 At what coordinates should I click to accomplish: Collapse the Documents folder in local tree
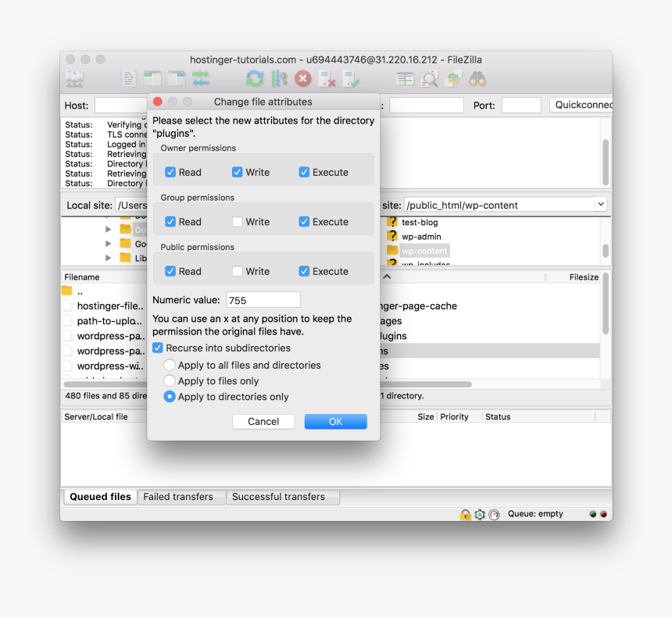pyautogui.click(x=109, y=228)
